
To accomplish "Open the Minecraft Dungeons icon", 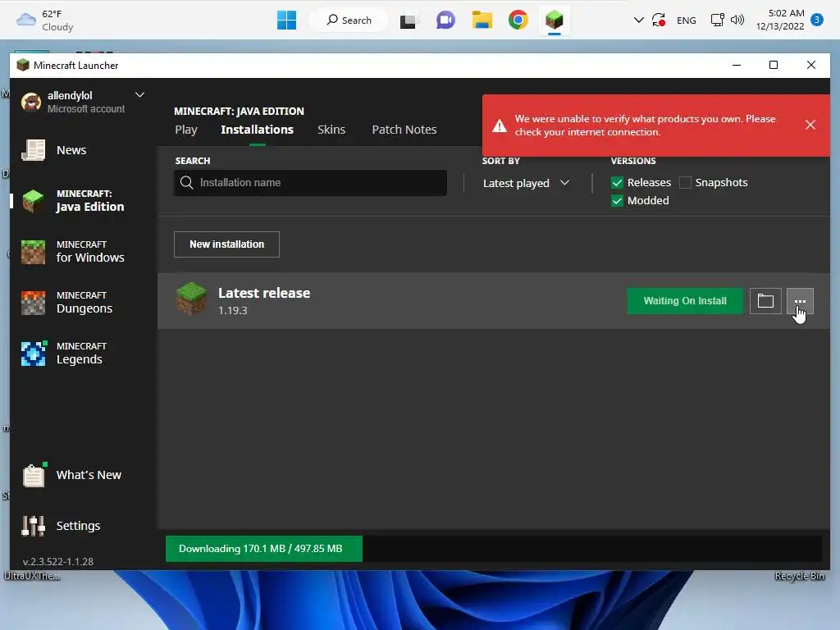I will coord(33,303).
